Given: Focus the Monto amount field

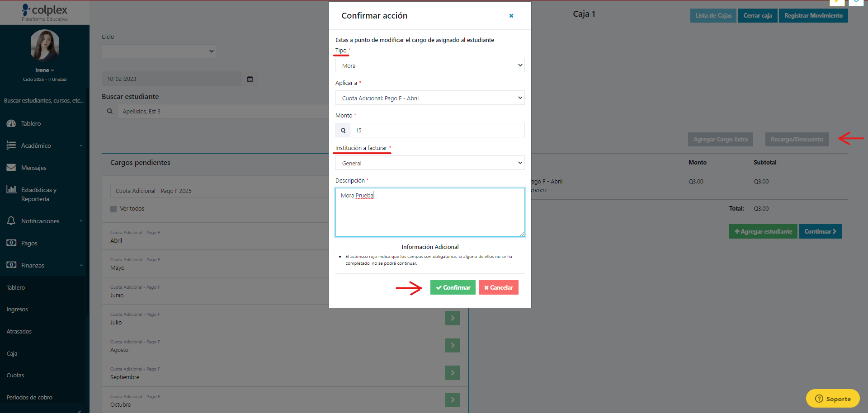Looking at the screenshot, I should coord(437,130).
